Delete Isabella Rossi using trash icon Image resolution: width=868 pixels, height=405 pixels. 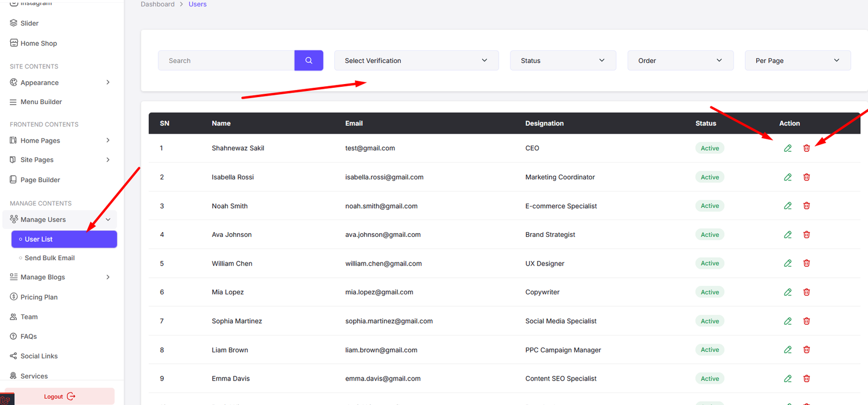pyautogui.click(x=807, y=177)
